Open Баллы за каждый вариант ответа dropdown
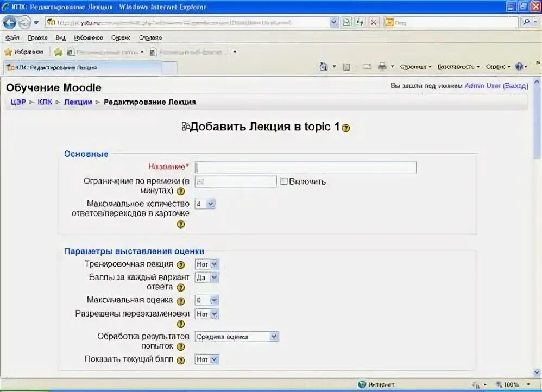 [x=207, y=277]
